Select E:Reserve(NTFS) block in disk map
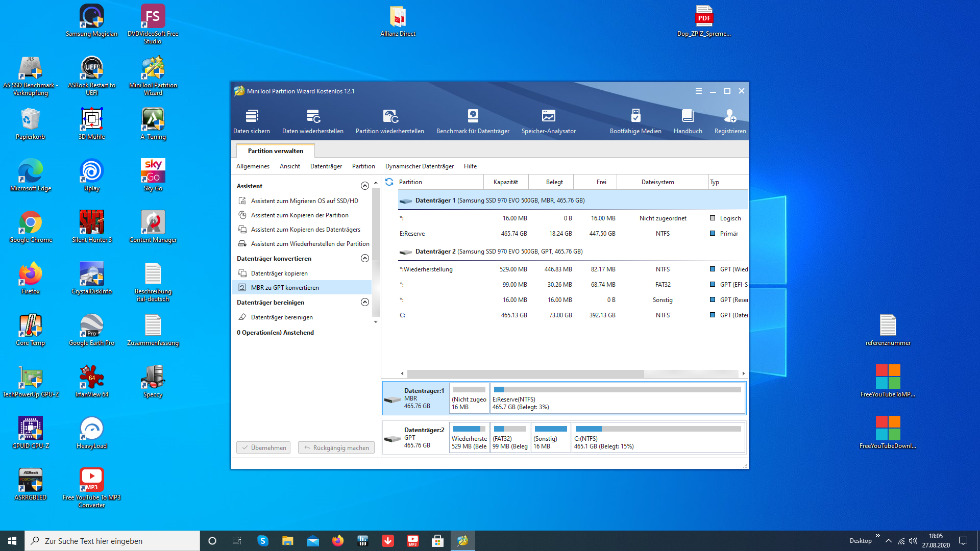This screenshot has width=980, height=551. (617, 398)
